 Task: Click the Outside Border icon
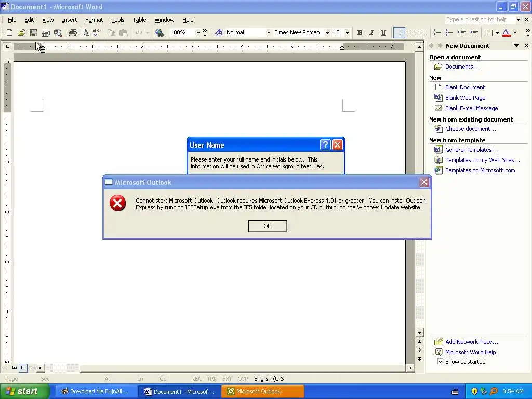(489, 33)
